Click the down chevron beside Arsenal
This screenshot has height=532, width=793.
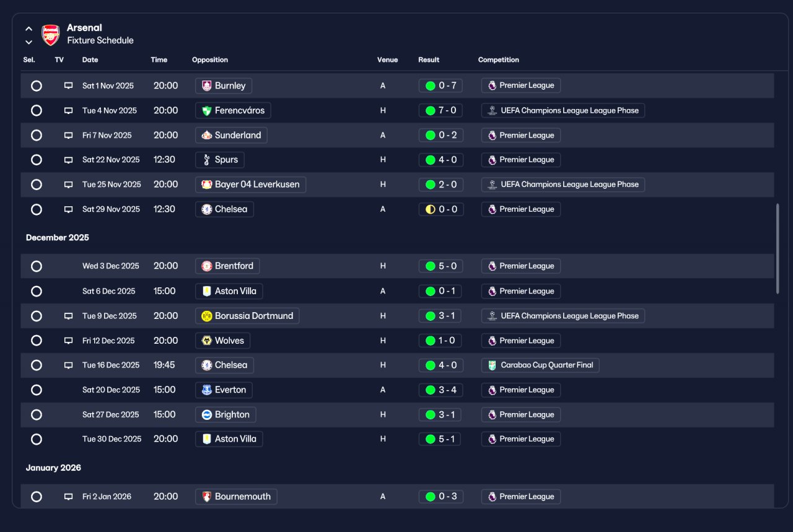click(28, 42)
